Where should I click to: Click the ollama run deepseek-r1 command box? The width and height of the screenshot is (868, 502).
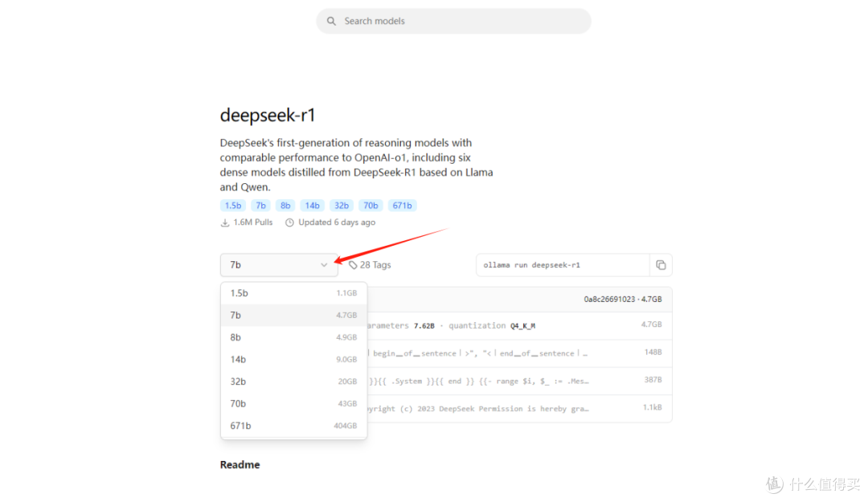(563, 265)
